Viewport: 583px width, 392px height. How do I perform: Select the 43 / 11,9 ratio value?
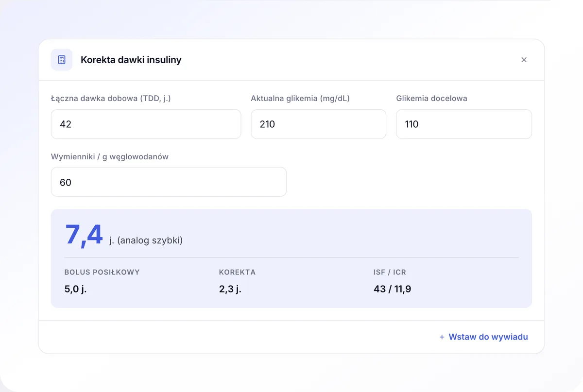[x=393, y=289]
